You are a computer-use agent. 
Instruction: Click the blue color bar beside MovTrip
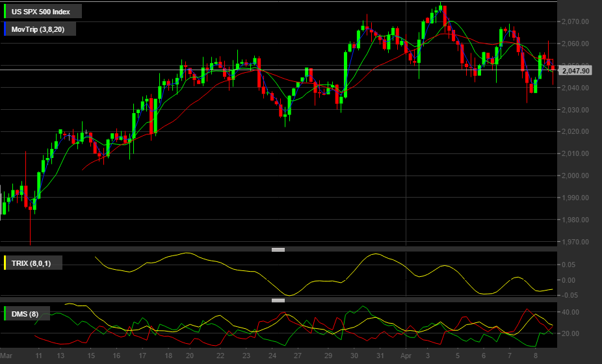click(5, 29)
